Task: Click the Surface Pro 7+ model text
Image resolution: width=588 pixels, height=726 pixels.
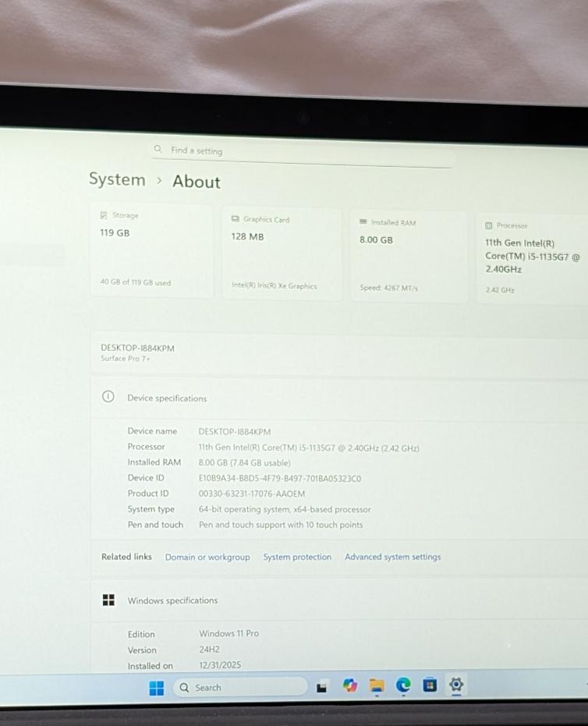Action: (x=126, y=359)
